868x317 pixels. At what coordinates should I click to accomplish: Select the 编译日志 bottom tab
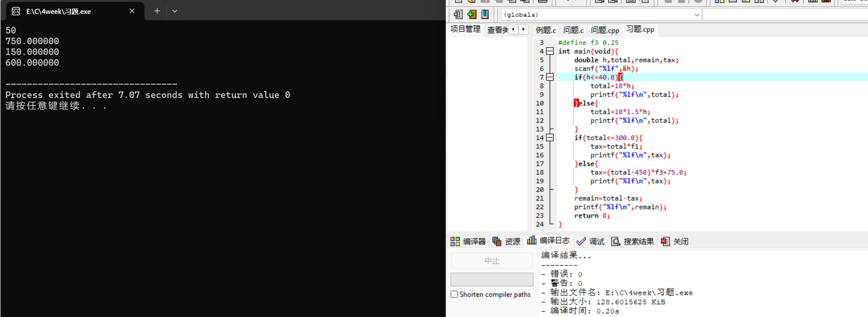tap(548, 241)
